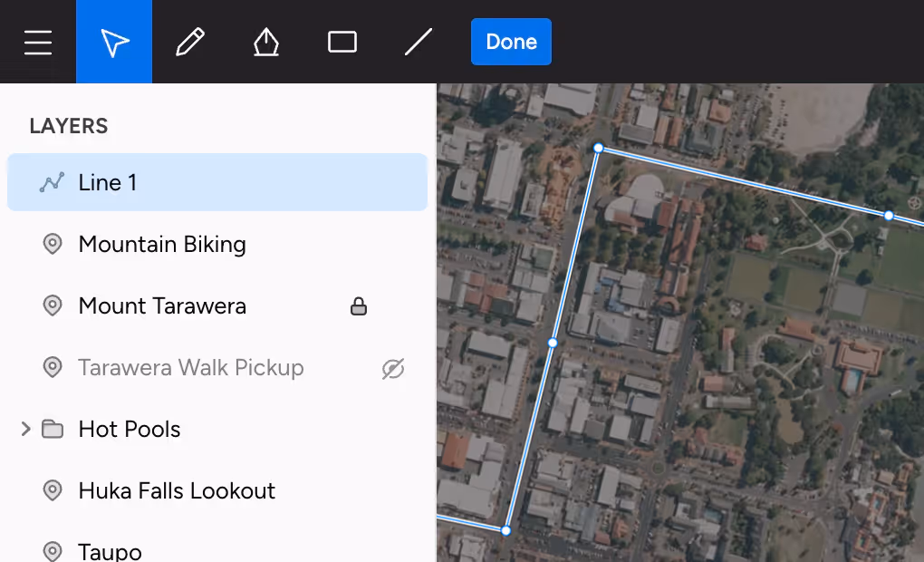Screen dimensions: 924x562
Task: Open the Huka Falls Lookout layer
Action: (177, 491)
